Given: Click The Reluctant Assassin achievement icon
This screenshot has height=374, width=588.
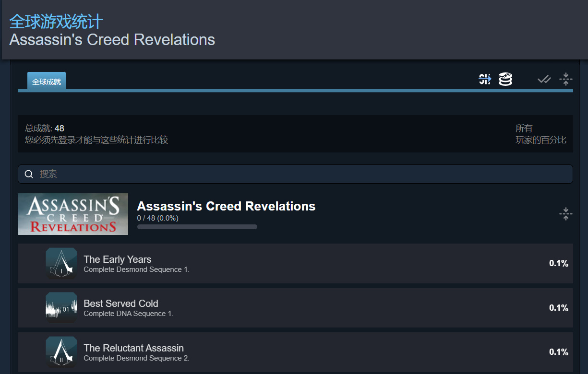Looking at the screenshot, I should tap(61, 352).
